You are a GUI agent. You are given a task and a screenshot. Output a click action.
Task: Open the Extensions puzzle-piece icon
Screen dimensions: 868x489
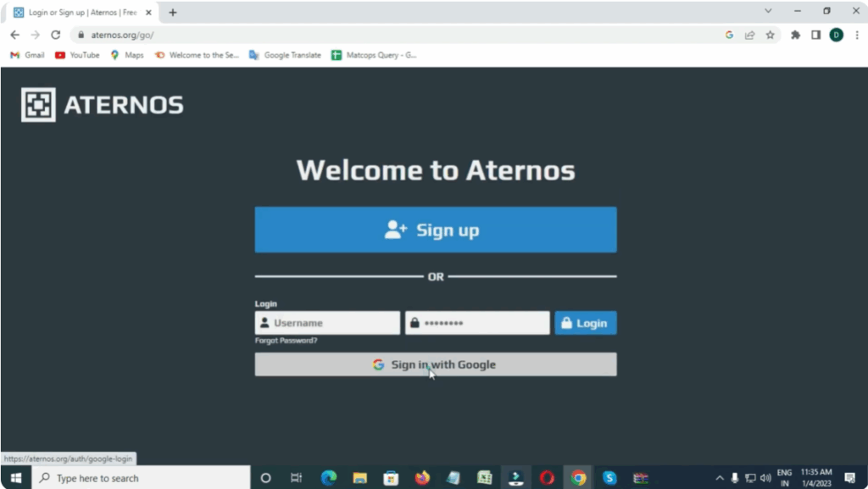coord(795,36)
